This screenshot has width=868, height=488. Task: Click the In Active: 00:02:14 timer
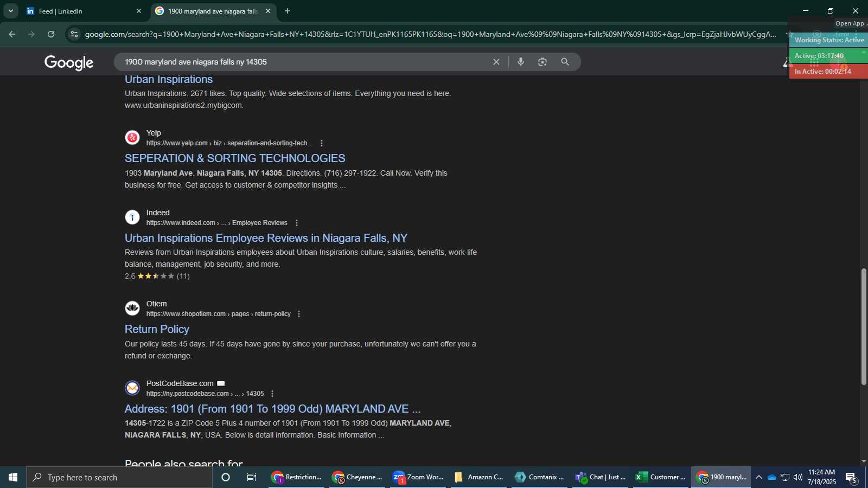click(828, 72)
